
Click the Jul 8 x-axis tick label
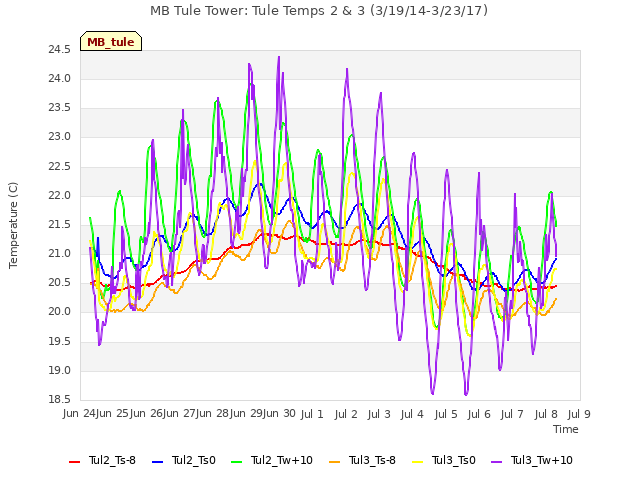click(x=546, y=414)
